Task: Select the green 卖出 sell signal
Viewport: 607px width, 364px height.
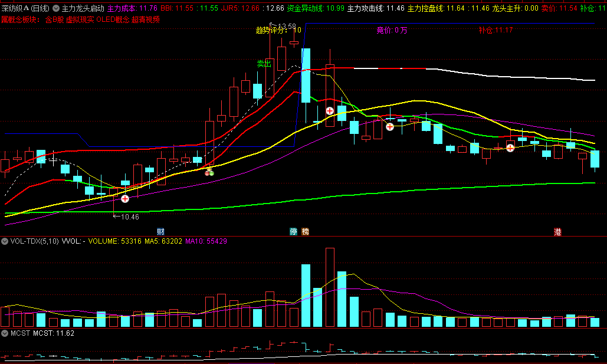Action: click(x=264, y=64)
